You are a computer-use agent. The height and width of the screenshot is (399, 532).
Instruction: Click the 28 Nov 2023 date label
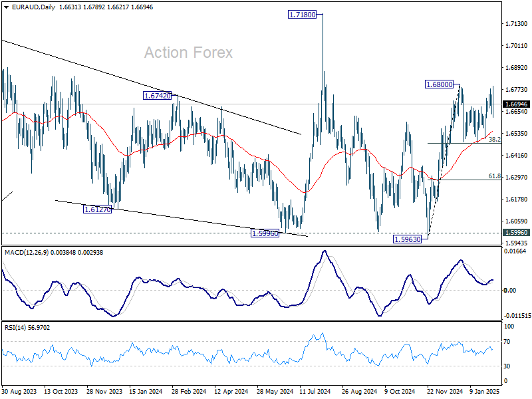(104, 391)
